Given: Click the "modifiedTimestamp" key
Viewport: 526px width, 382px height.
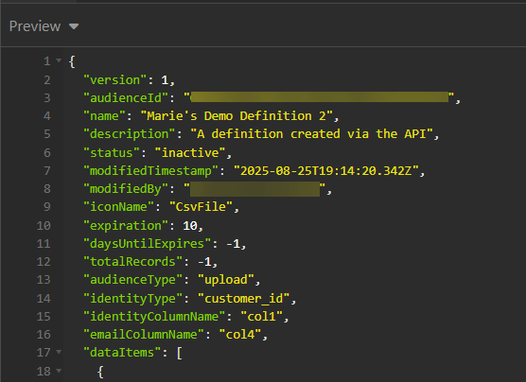Looking at the screenshot, I should point(151,171).
